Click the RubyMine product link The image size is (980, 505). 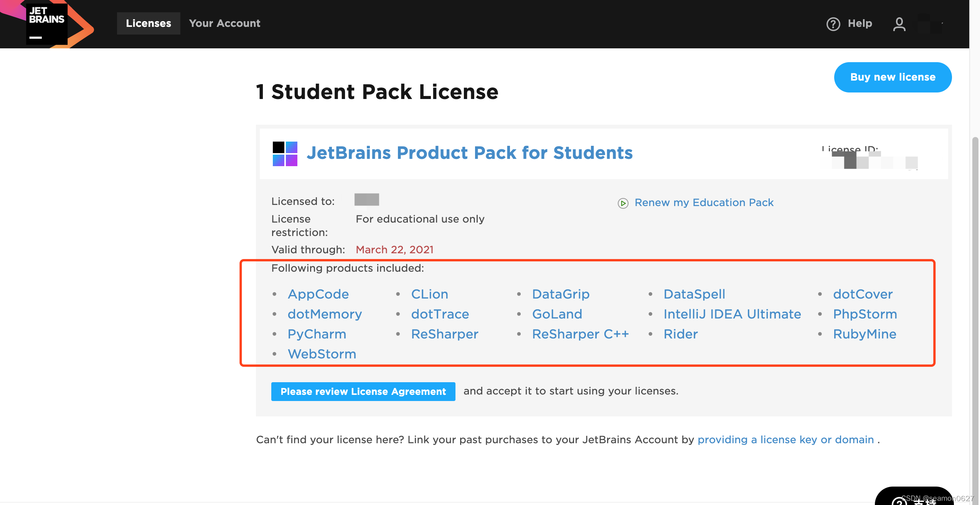[865, 334]
